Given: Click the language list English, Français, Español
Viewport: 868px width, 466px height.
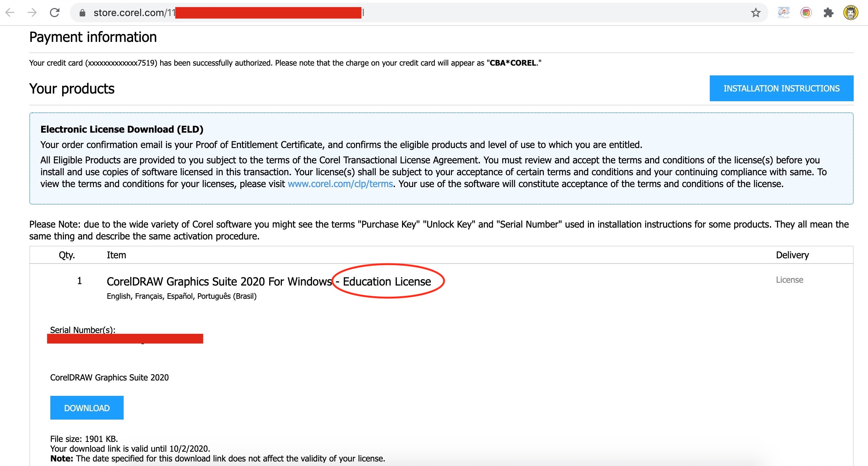Looking at the screenshot, I should pyautogui.click(x=182, y=296).
